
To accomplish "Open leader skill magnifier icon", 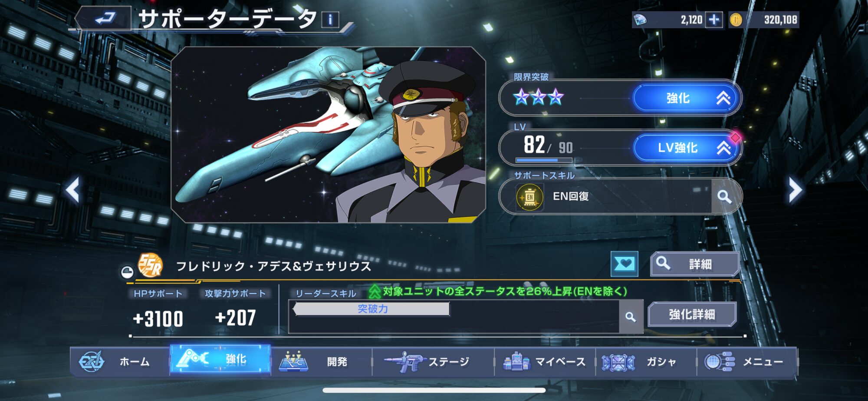I will pos(631,317).
